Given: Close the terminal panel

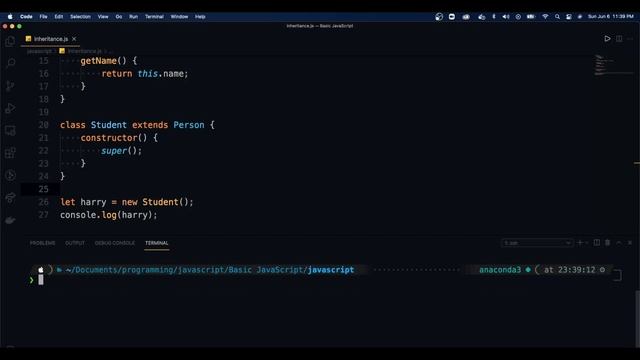Looking at the screenshot, I should 630,242.
